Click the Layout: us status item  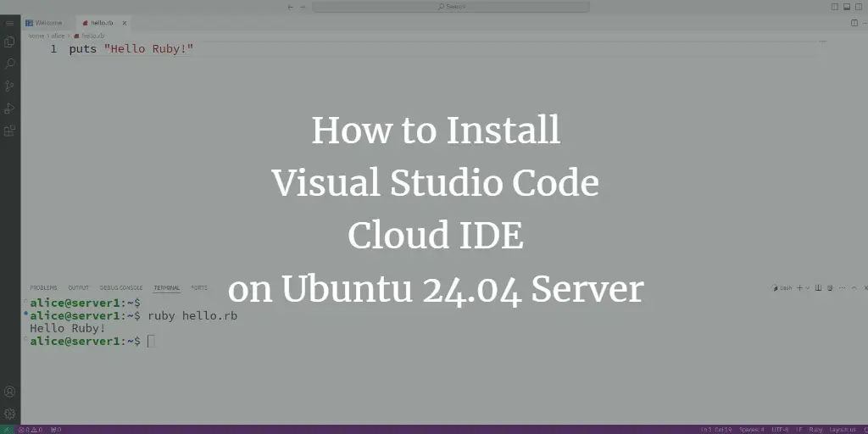(x=842, y=430)
